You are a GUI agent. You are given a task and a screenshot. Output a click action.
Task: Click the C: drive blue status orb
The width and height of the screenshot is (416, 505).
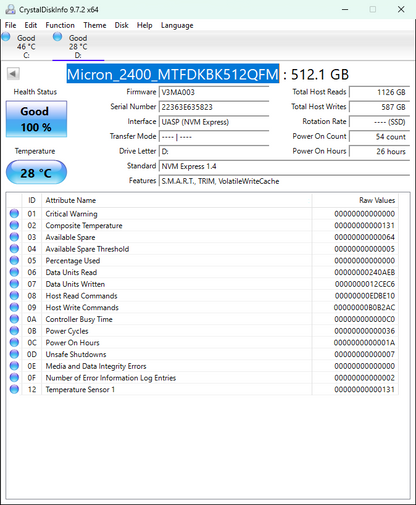(6, 37)
